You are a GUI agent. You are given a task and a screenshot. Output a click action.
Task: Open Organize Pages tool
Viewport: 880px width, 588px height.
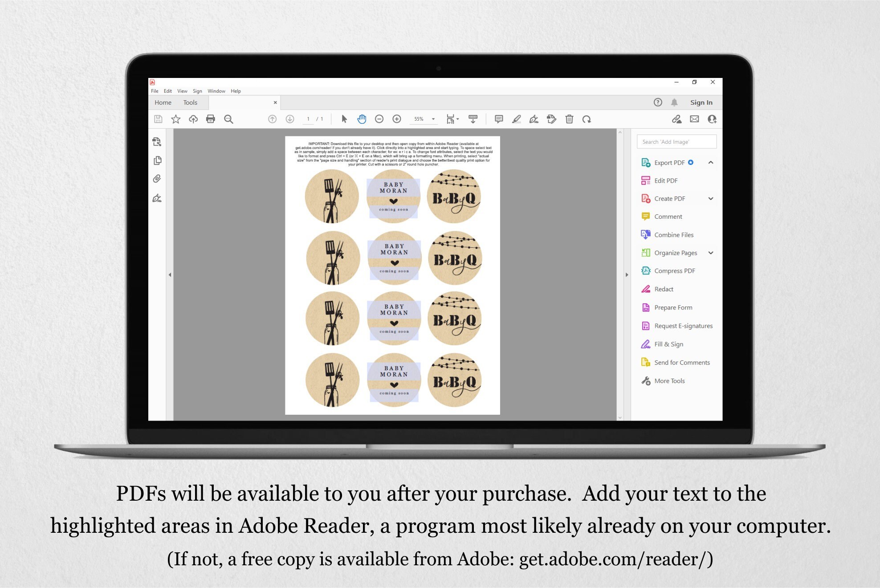(669, 253)
